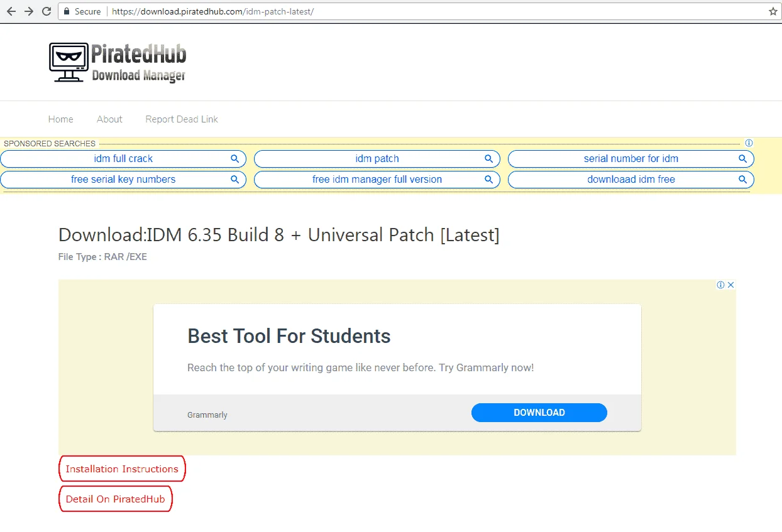Click 'Best Tool For Students' ad headline

(x=289, y=336)
